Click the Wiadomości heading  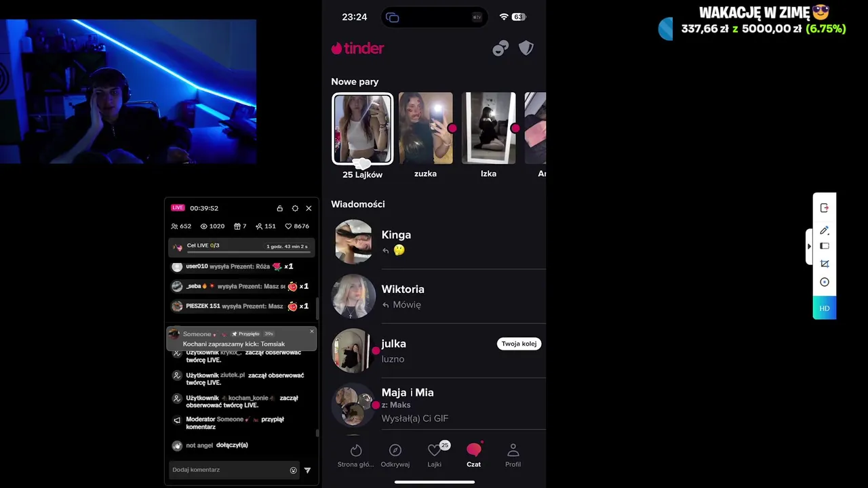[x=358, y=204]
